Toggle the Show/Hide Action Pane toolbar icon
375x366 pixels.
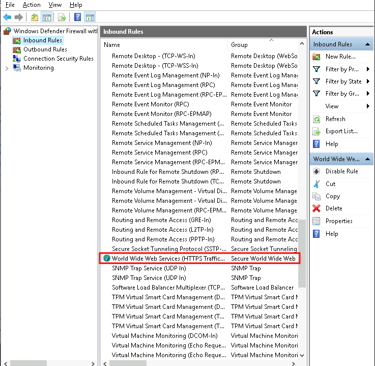click(90, 17)
